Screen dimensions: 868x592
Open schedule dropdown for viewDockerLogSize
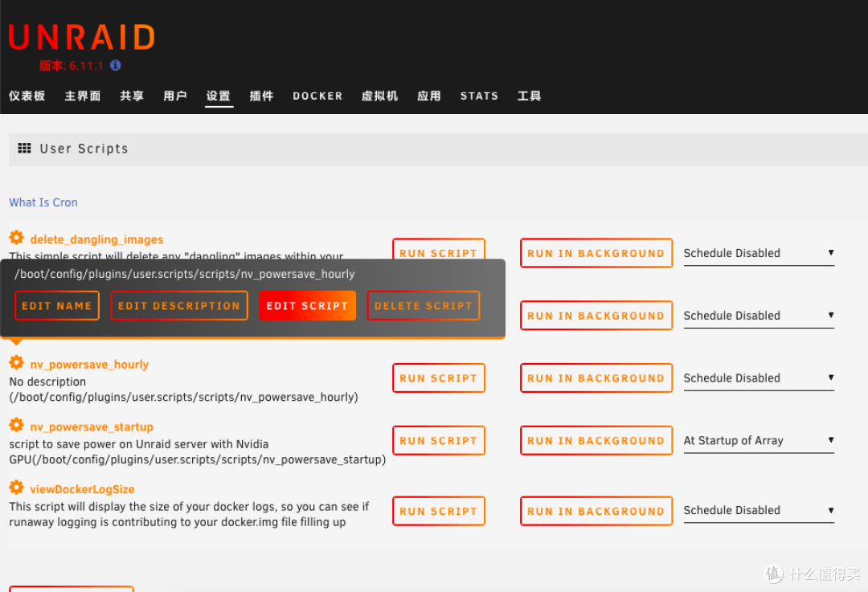tap(758, 510)
